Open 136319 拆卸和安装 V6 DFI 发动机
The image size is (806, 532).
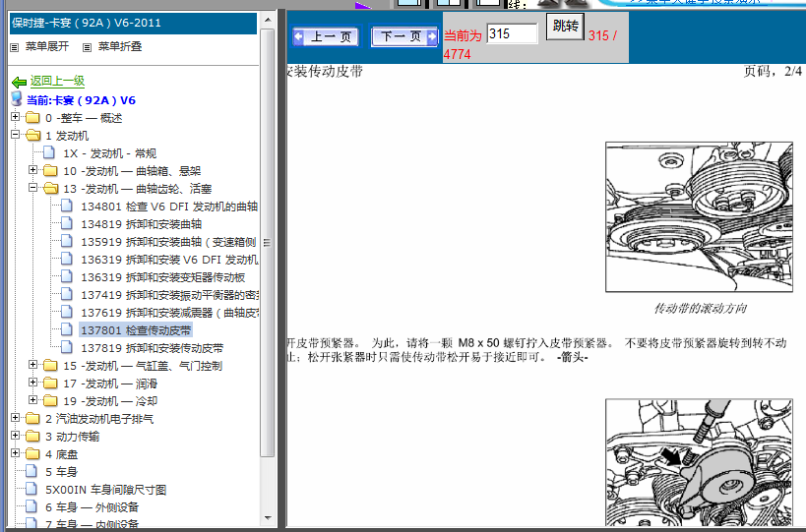(x=169, y=260)
